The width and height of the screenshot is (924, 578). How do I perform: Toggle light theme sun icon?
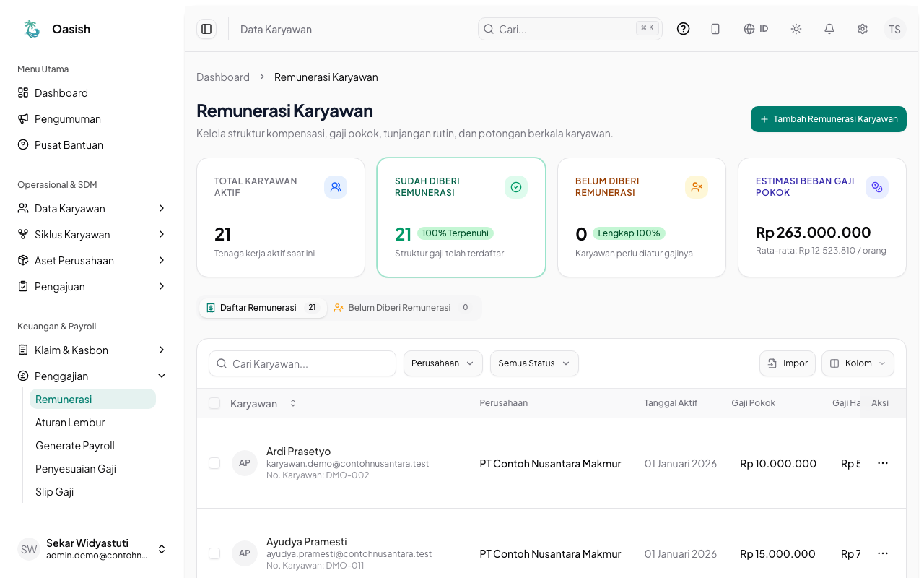click(x=796, y=29)
